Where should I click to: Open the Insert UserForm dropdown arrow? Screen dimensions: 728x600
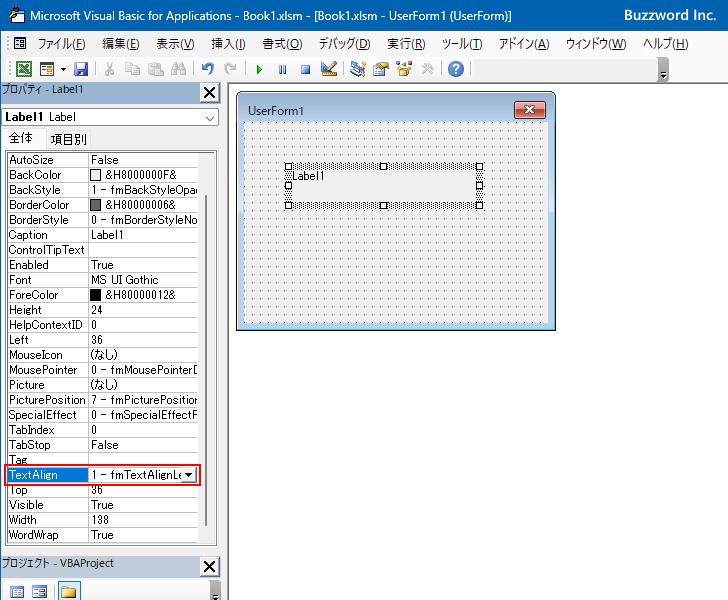click(63, 70)
